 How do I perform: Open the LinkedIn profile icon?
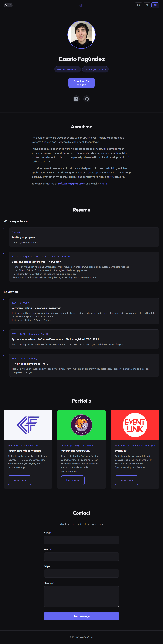point(76,99)
